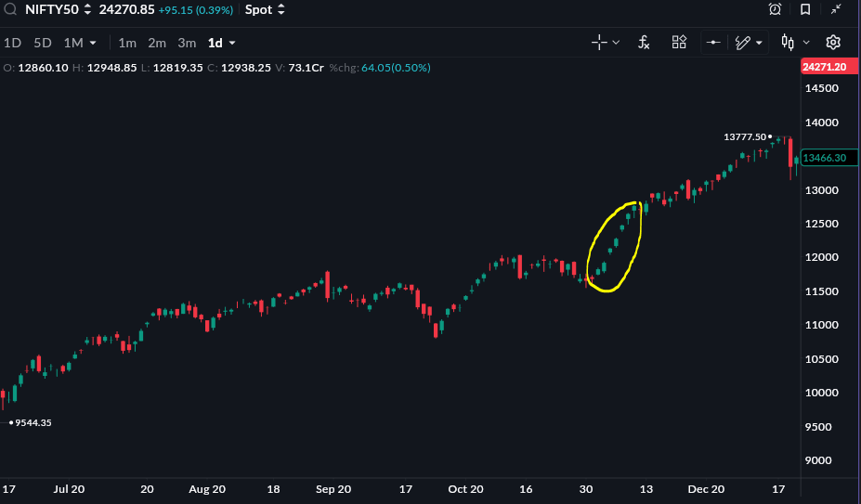Click the close price 12938.25
The image size is (861, 504).
tap(246, 68)
